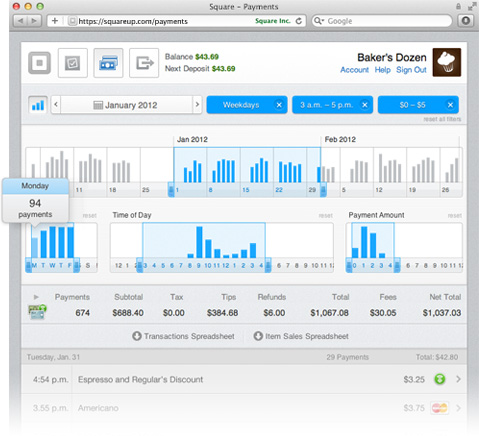Advance to the next month arrow

coord(197,105)
